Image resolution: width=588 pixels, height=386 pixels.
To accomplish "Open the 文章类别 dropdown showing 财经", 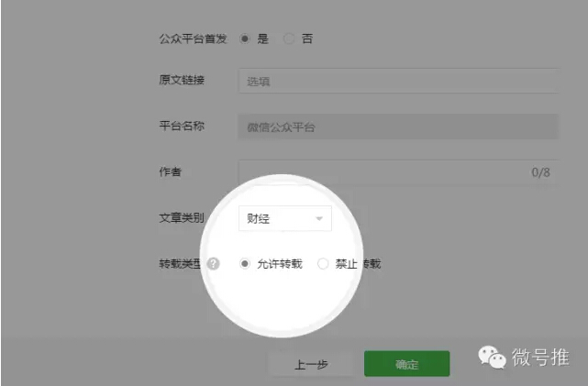I will (x=283, y=218).
